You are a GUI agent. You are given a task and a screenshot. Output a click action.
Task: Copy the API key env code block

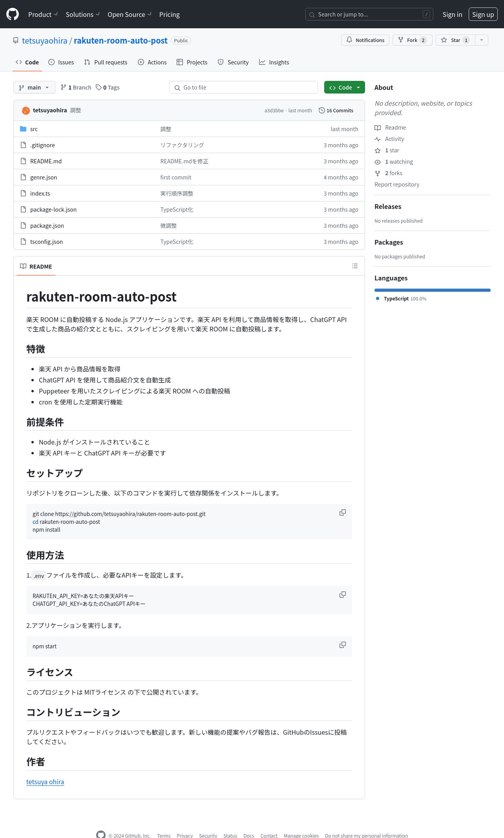pyautogui.click(x=343, y=595)
